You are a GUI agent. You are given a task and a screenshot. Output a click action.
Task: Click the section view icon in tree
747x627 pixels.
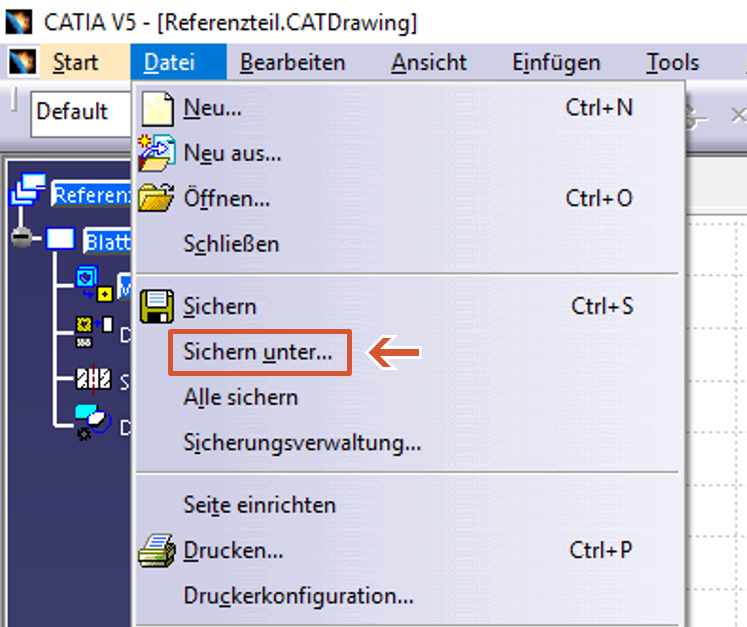(91, 378)
